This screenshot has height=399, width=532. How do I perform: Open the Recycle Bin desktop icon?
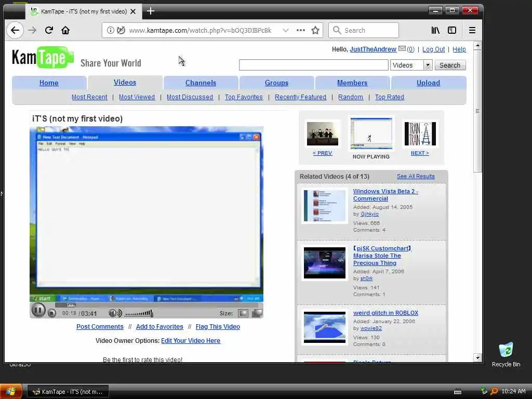point(506,354)
